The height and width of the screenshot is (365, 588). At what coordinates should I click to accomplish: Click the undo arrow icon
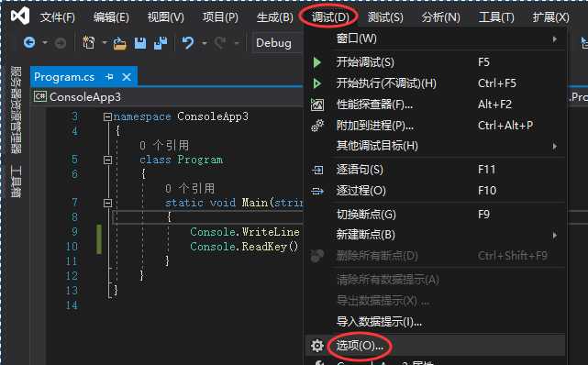point(188,43)
